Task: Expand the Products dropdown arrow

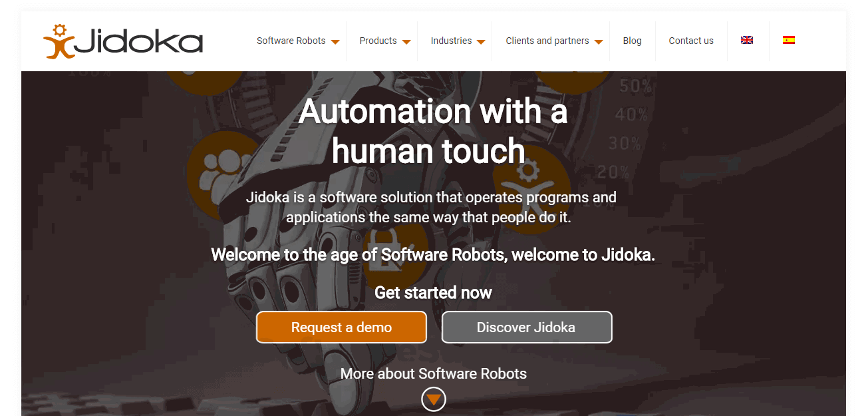Action: click(x=406, y=42)
